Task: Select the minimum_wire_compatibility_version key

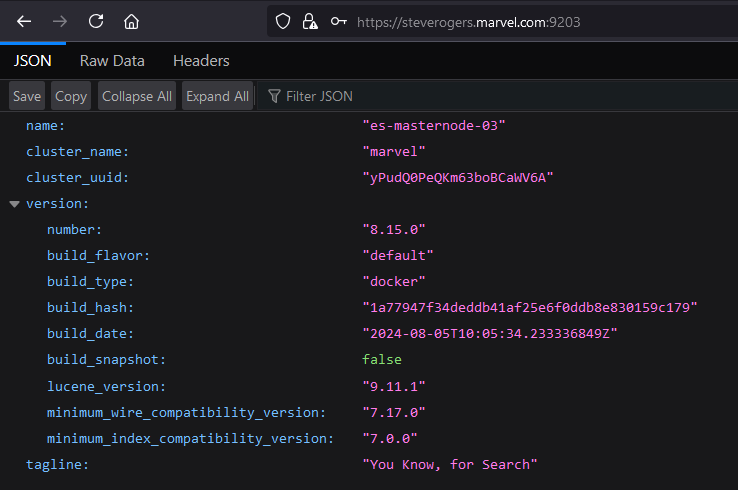Action: 186,413
